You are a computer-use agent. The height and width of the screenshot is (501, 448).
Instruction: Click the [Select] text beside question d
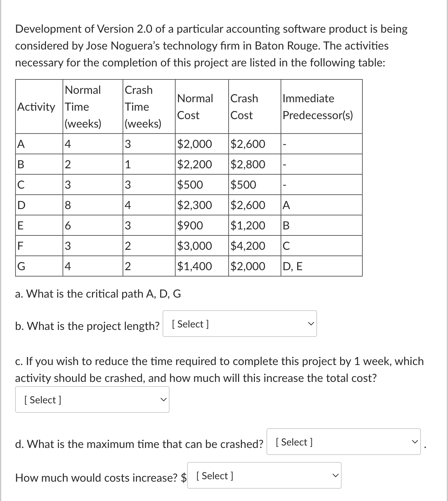click(x=295, y=442)
